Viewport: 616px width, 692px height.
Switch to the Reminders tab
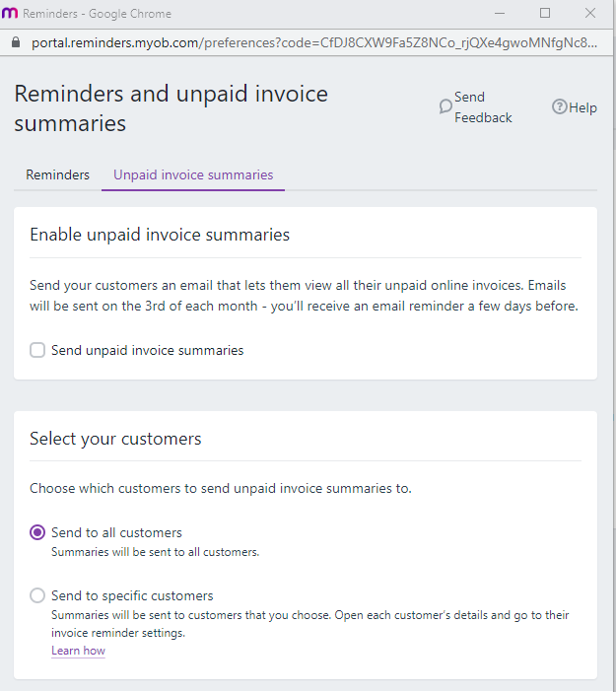(x=57, y=174)
